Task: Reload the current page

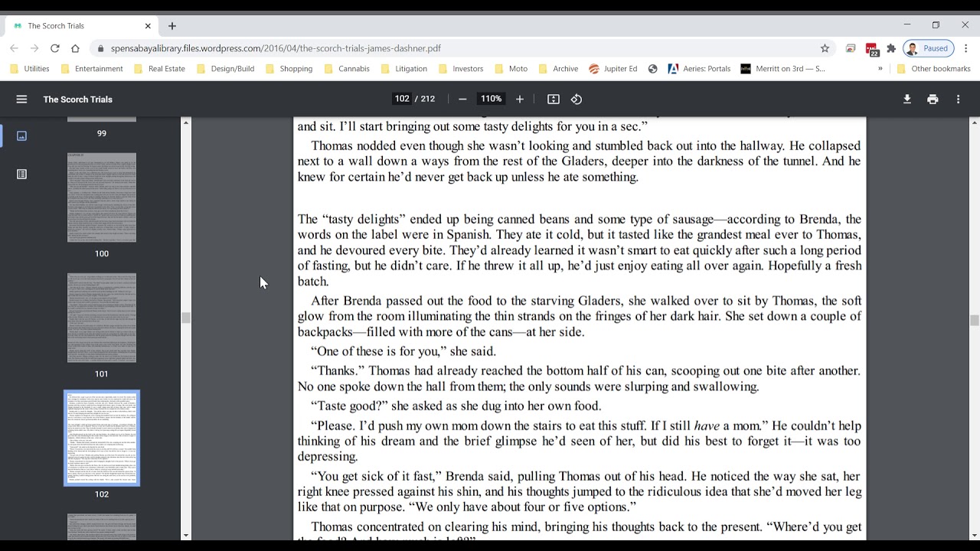Action: (x=55, y=48)
